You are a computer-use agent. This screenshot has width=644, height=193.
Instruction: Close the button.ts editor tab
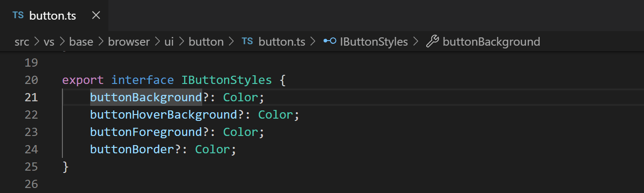coord(96,16)
